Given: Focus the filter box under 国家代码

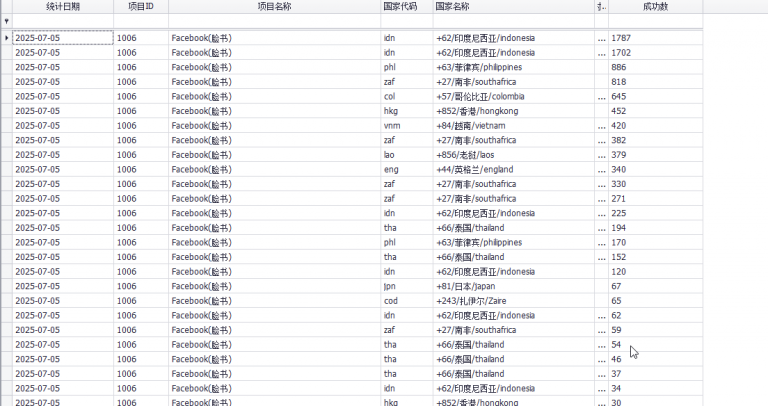Looking at the screenshot, I should (407, 21).
